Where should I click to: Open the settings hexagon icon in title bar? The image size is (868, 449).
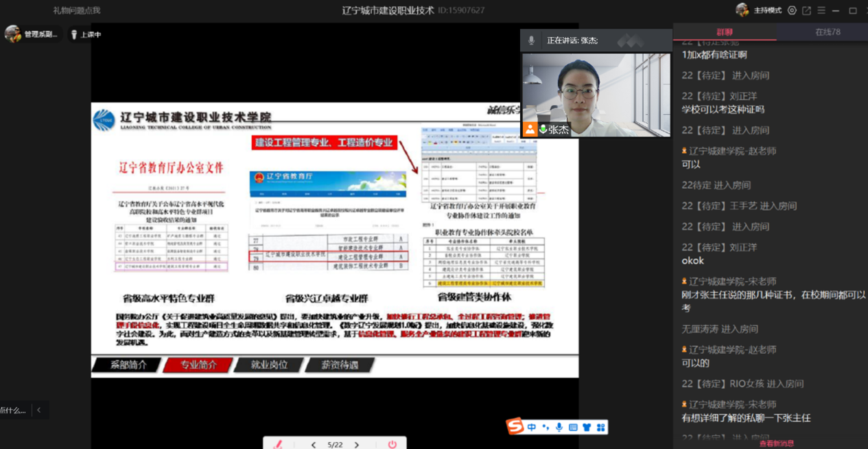point(792,10)
